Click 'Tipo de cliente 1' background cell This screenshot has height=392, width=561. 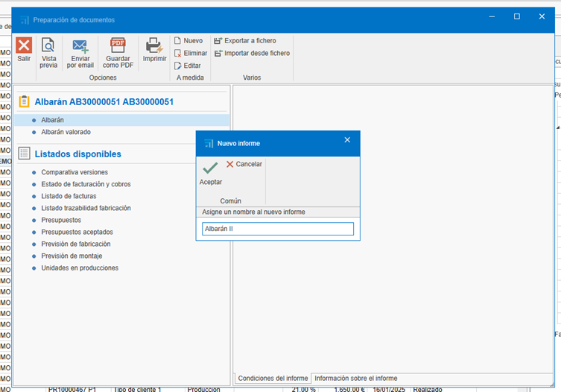pyautogui.click(x=137, y=389)
